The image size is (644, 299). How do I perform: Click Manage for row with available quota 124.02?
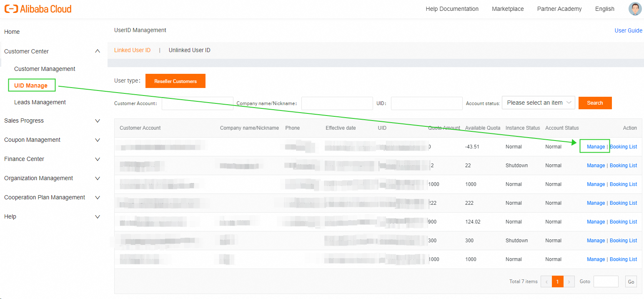(596, 222)
